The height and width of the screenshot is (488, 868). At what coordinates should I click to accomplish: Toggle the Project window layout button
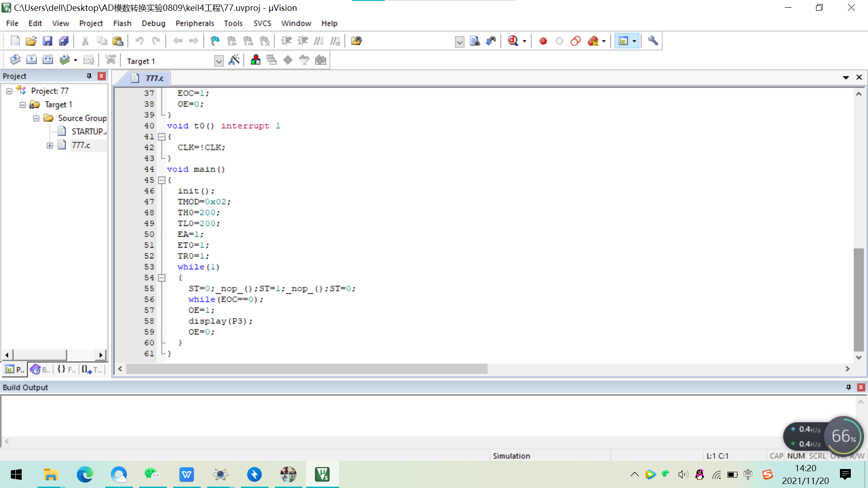pos(623,41)
